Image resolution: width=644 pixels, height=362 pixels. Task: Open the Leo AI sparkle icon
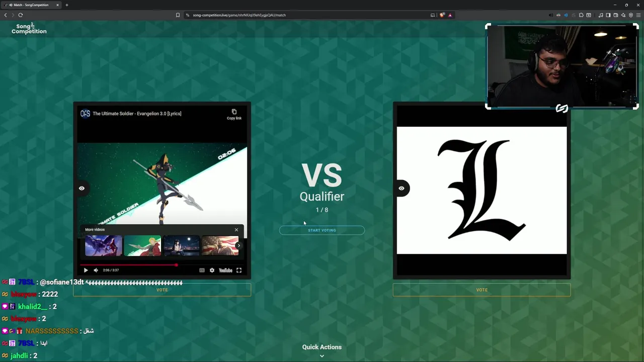click(x=623, y=15)
